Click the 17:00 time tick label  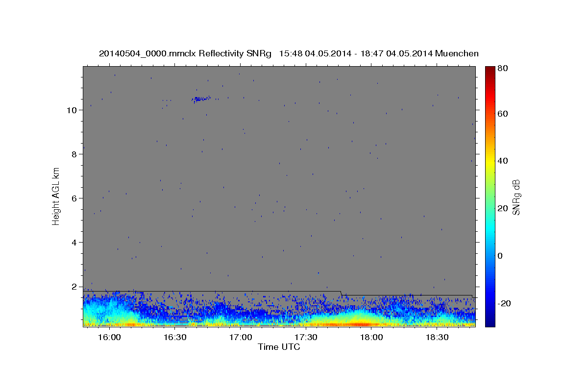(x=241, y=338)
